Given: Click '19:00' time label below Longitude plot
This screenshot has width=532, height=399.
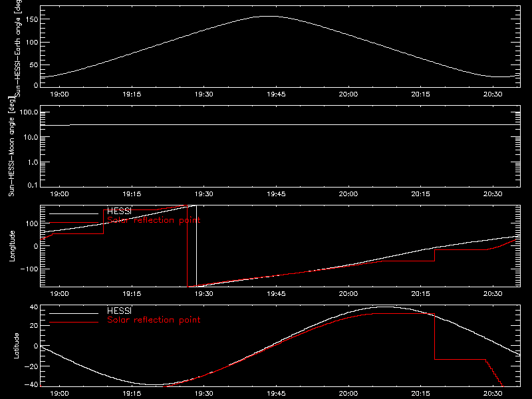Looking at the screenshot, I should (x=59, y=294).
